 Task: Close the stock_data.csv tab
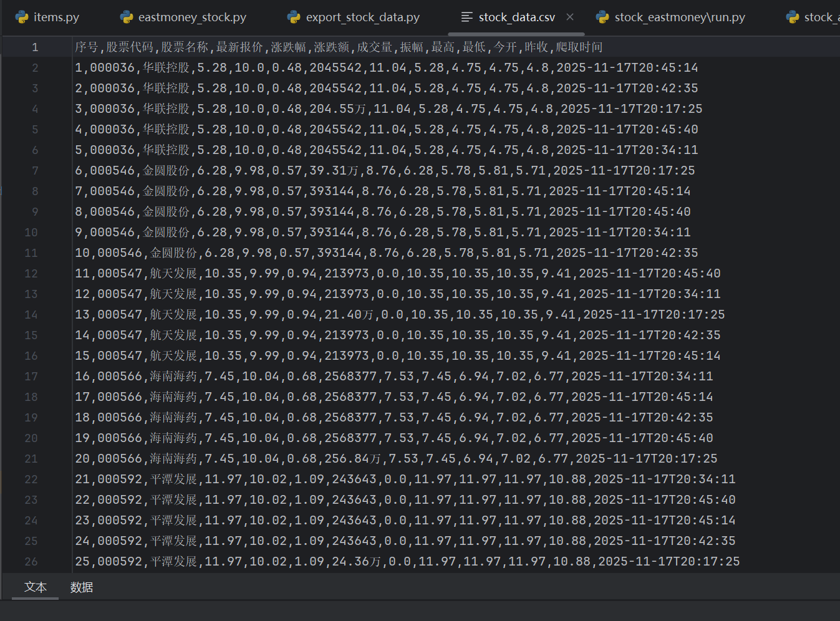click(570, 17)
